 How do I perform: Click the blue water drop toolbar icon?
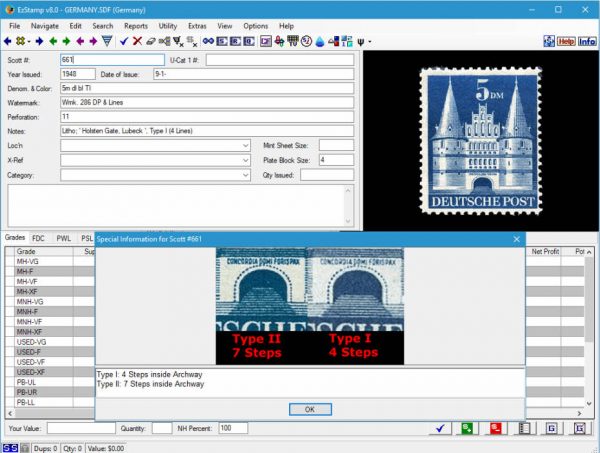pos(320,42)
